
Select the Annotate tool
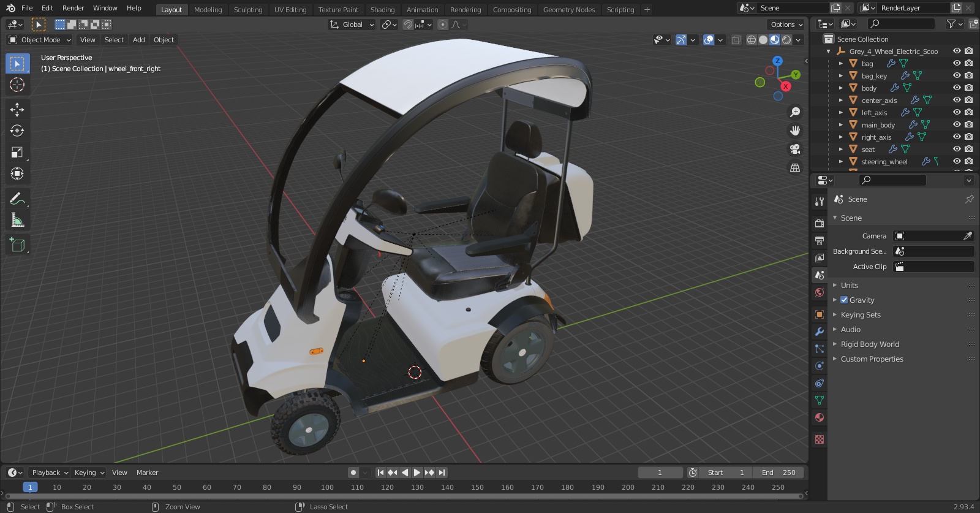(x=17, y=199)
